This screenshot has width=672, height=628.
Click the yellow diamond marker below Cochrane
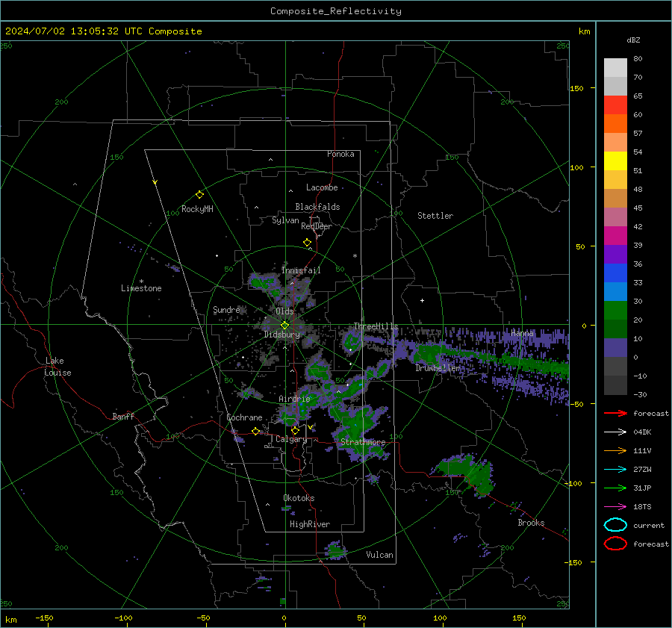tap(256, 432)
